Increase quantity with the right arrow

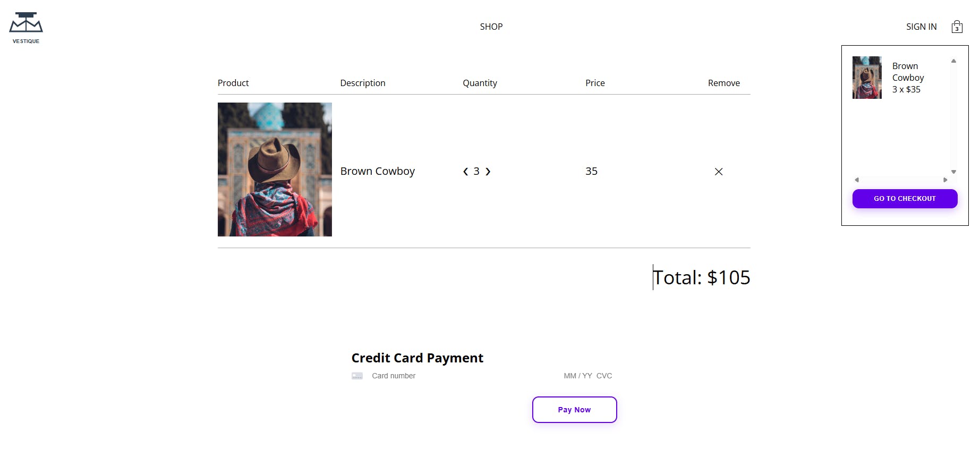tap(488, 172)
